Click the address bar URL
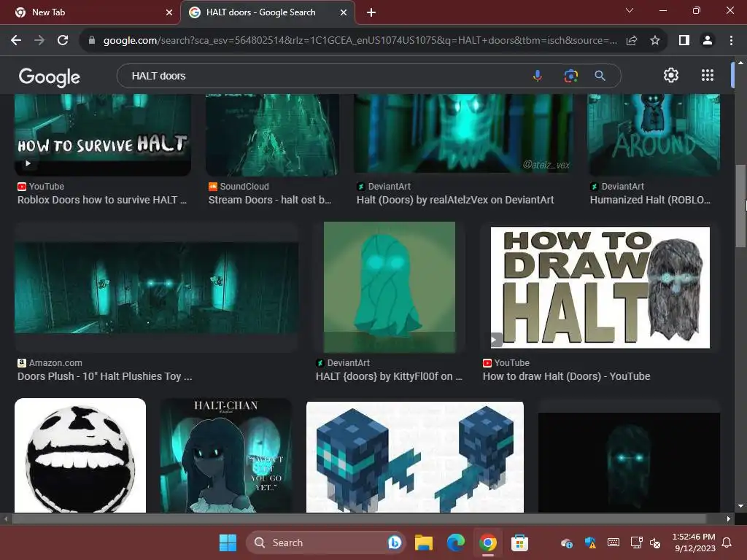 pos(360,41)
